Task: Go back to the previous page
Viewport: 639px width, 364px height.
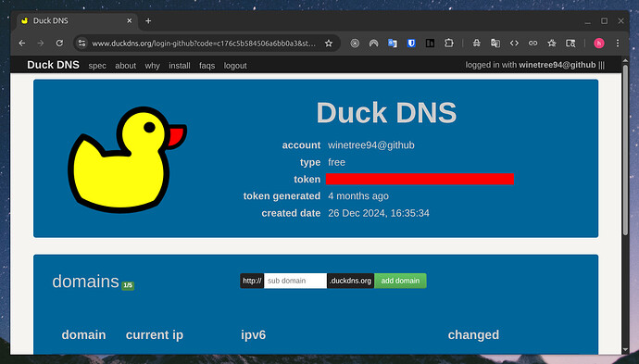Action: point(22,44)
